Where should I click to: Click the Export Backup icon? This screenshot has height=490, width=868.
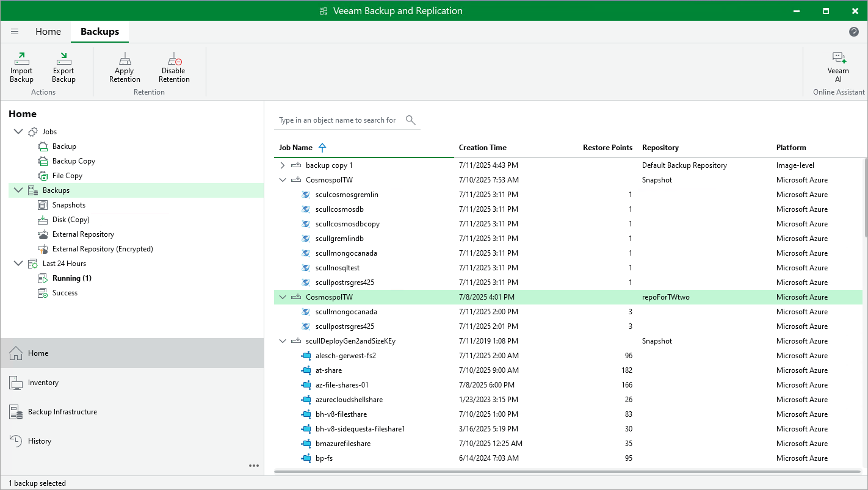63,59
